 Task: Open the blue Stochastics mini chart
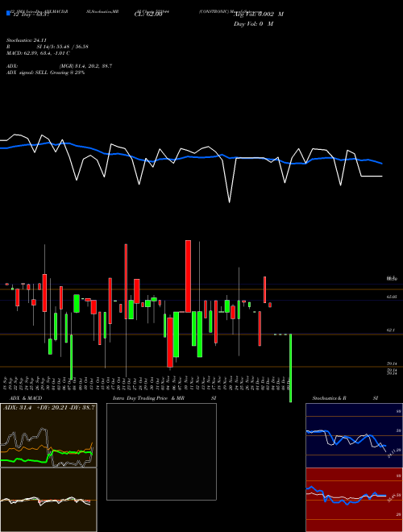[354, 435]
